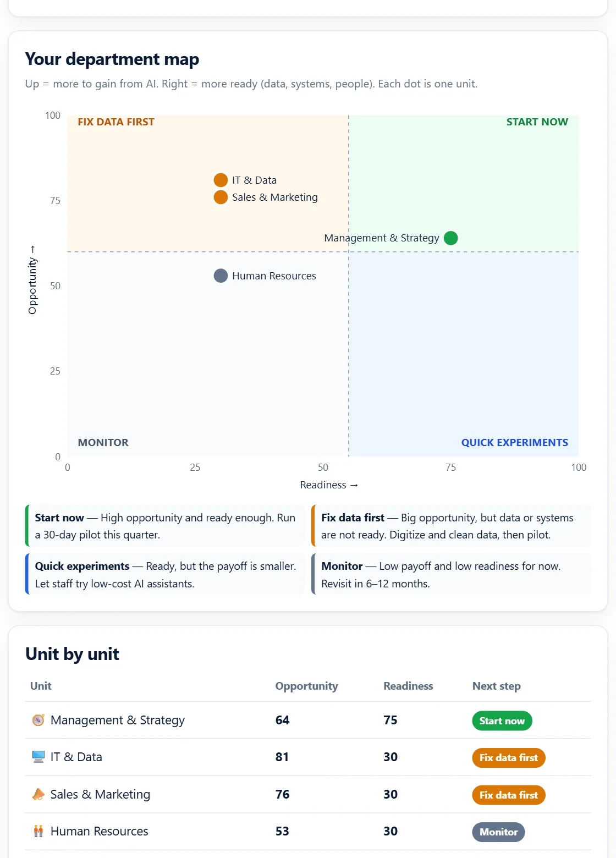Click the 'Opportunity →' vertical axis label
This screenshot has width=616, height=858.
[32, 280]
